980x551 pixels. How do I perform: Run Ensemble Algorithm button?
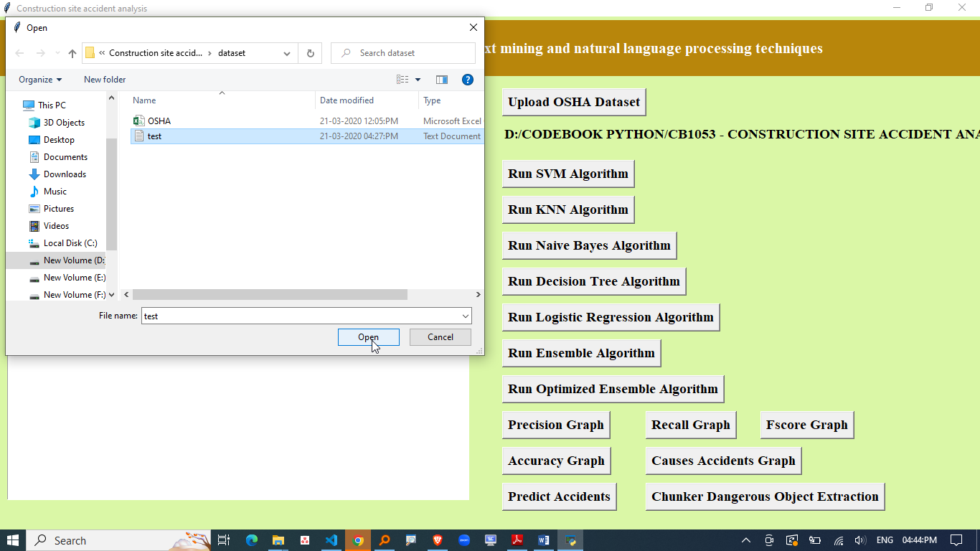coord(581,353)
